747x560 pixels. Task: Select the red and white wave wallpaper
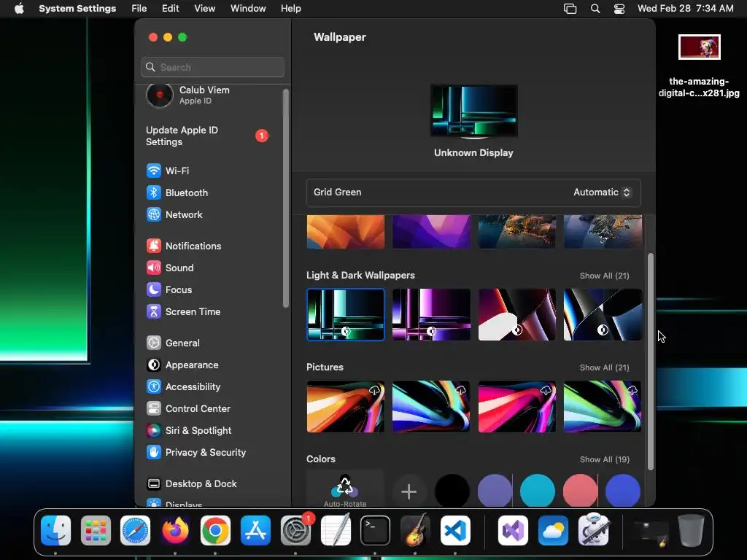click(517, 314)
